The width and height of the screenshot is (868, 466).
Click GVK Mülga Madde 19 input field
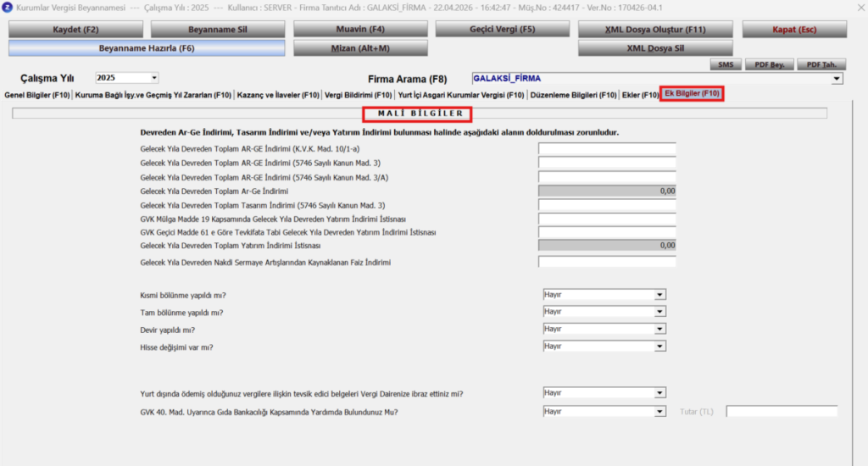tap(607, 219)
